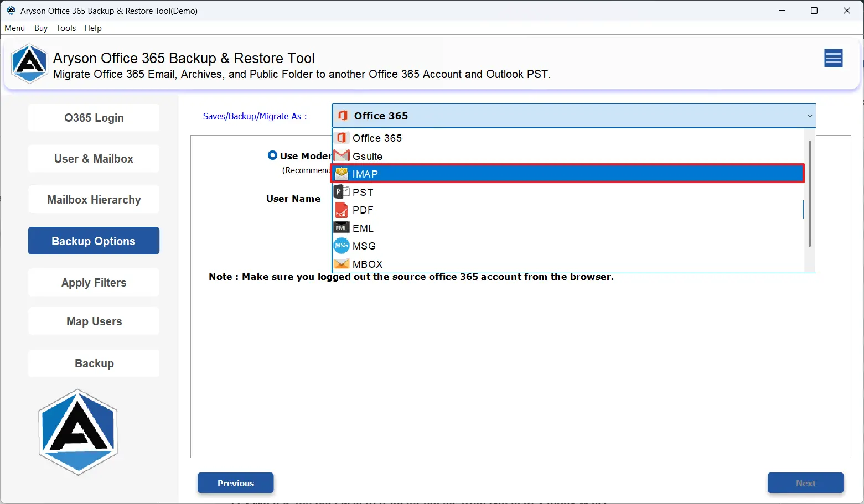The height and width of the screenshot is (504, 864).
Task: Click the Next button
Action: pos(805,483)
